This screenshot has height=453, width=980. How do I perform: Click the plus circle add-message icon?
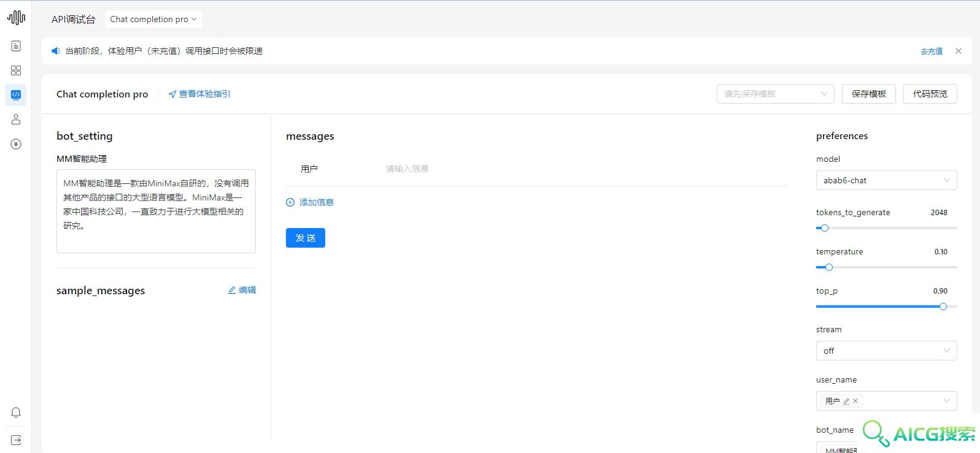point(290,202)
